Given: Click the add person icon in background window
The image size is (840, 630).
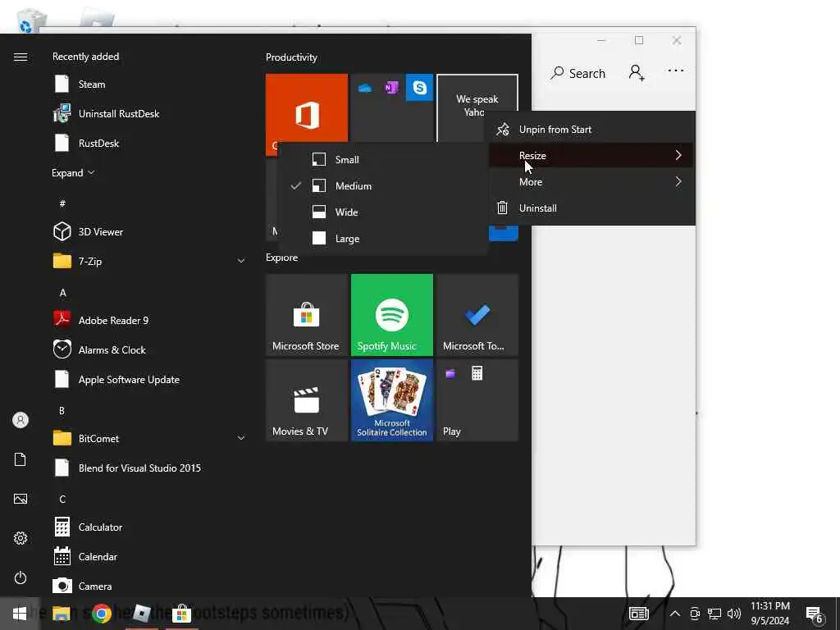Looking at the screenshot, I should (637, 72).
